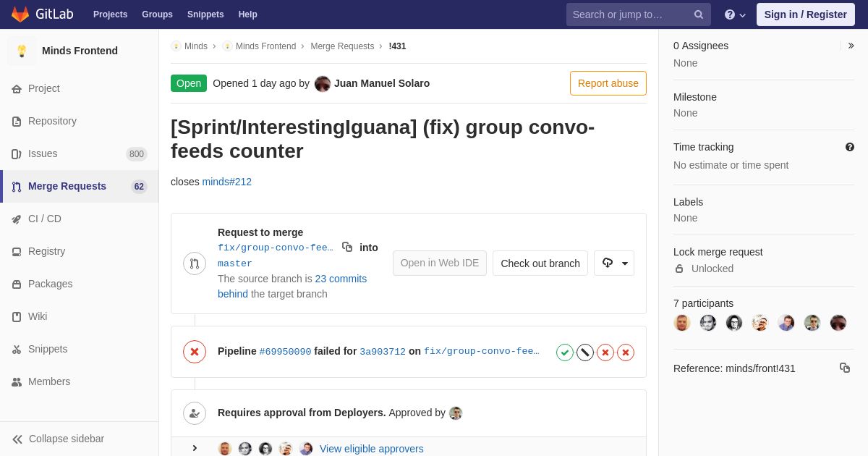Open commit 3a903712 link
Viewport: 868px width, 456px height.
tap(383, 352)
